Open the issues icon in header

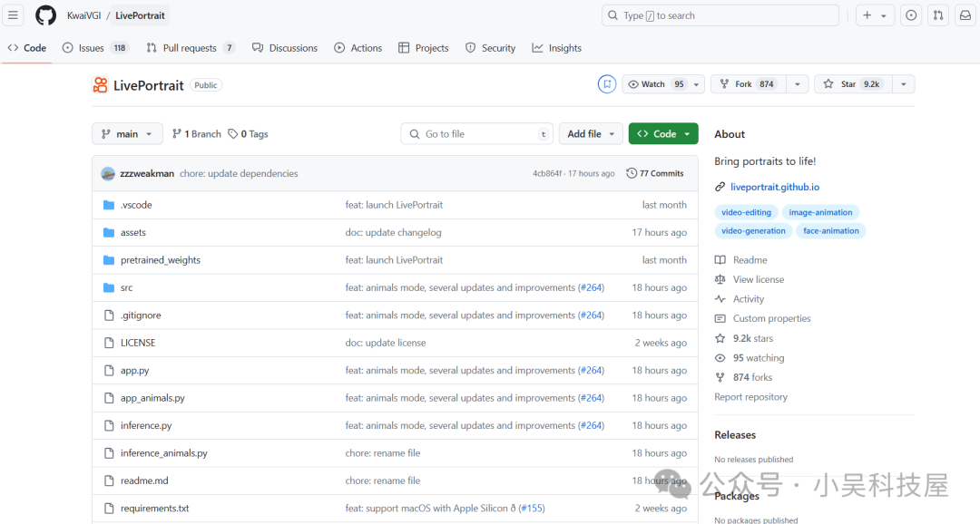pyautogui.click(x=911, y=15)
